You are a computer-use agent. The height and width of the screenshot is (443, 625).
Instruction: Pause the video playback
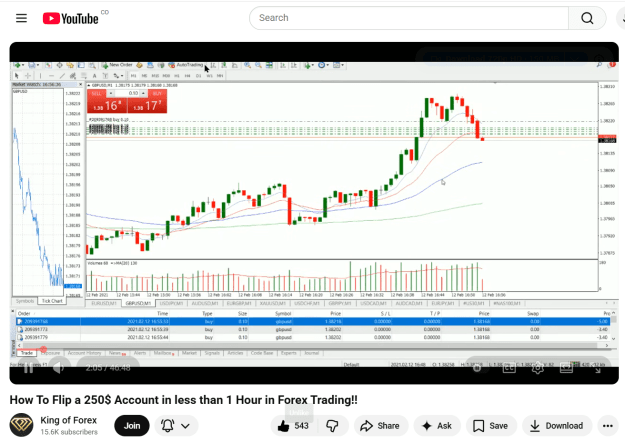pos(28,368)
